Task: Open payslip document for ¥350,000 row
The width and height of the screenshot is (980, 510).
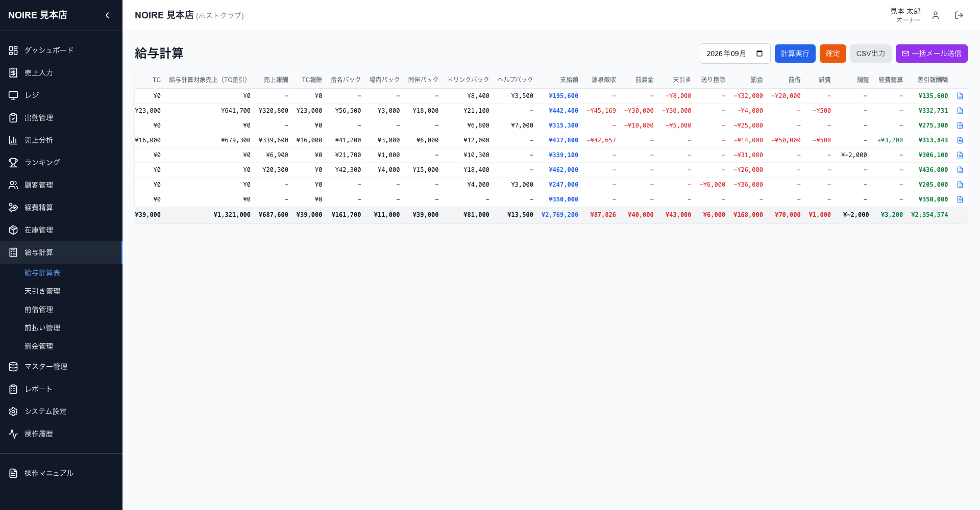Action: [960, 199]
